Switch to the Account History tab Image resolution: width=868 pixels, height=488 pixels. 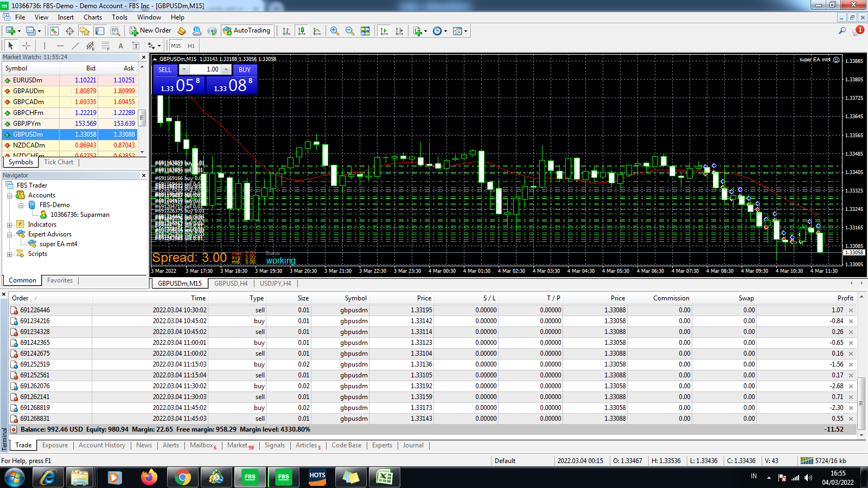[102, 445]
